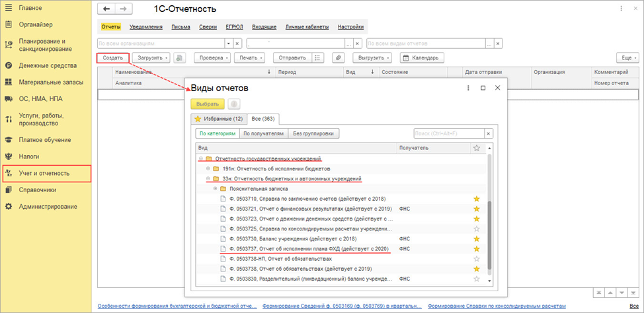Toggle favorite star for Ф. 0503830
This screenshot has width=644, height=313.
(x=477, y=279)
